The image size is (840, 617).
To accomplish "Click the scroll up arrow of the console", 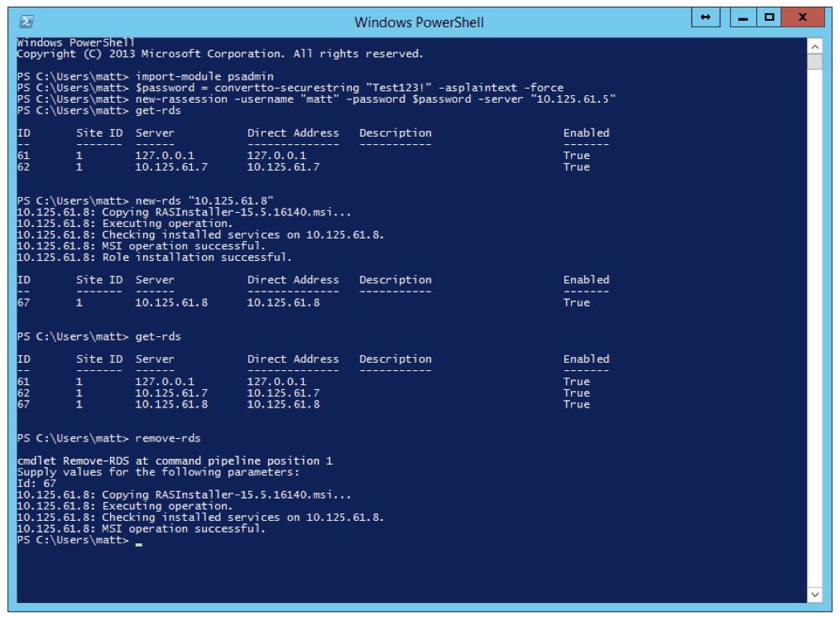I will [x=815, y=46].
